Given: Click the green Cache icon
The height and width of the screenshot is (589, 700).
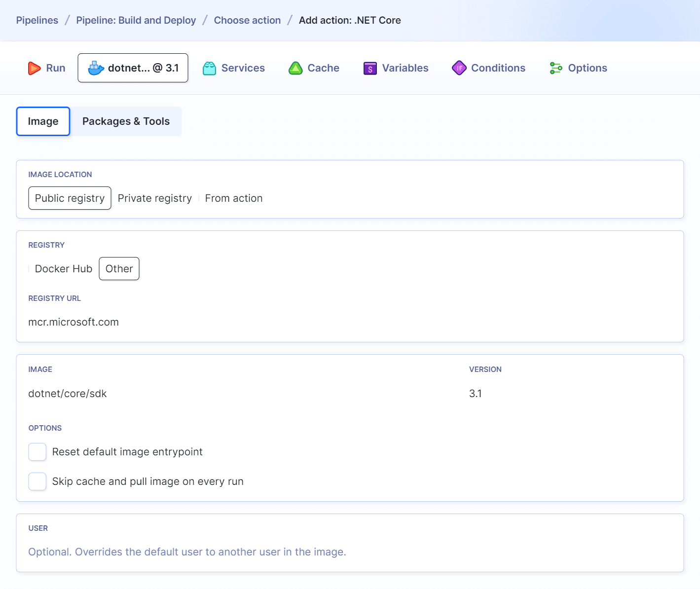Looking at the screenshot, I should coord(295,68).
